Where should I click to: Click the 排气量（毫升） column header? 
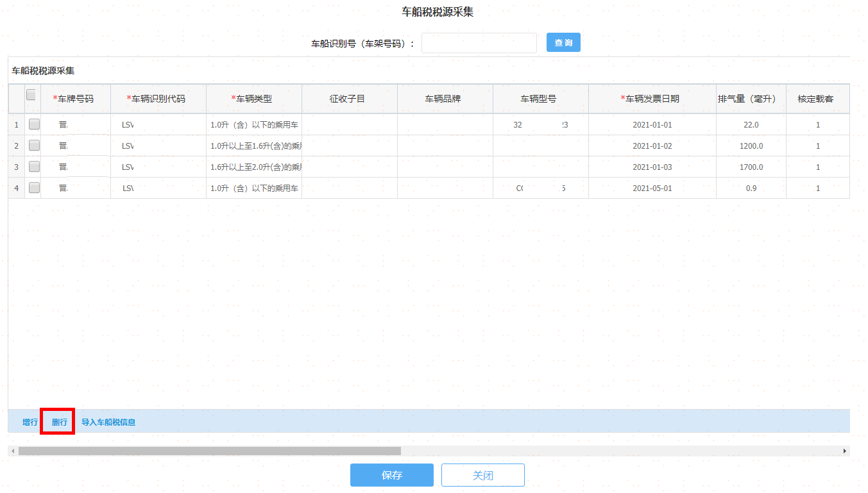751,99
